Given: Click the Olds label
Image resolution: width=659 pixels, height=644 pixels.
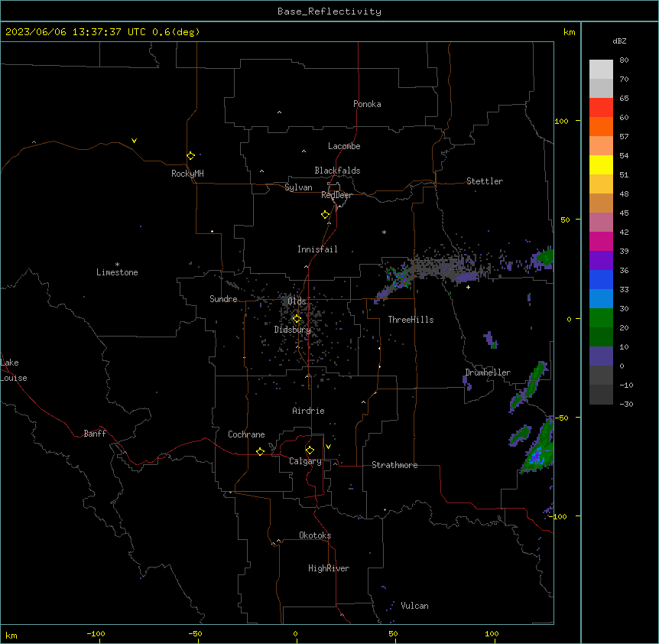Looking at the screenshot, I should coord(297,301).
